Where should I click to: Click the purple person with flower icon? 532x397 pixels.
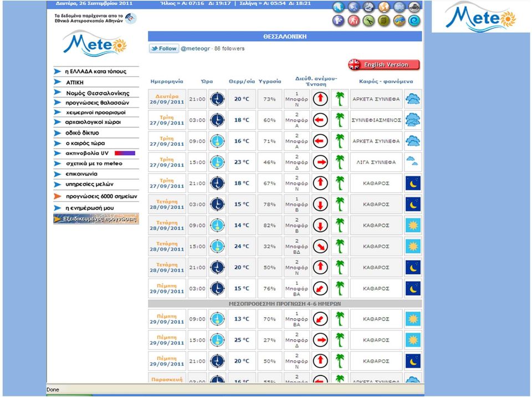tap(338, 21)
